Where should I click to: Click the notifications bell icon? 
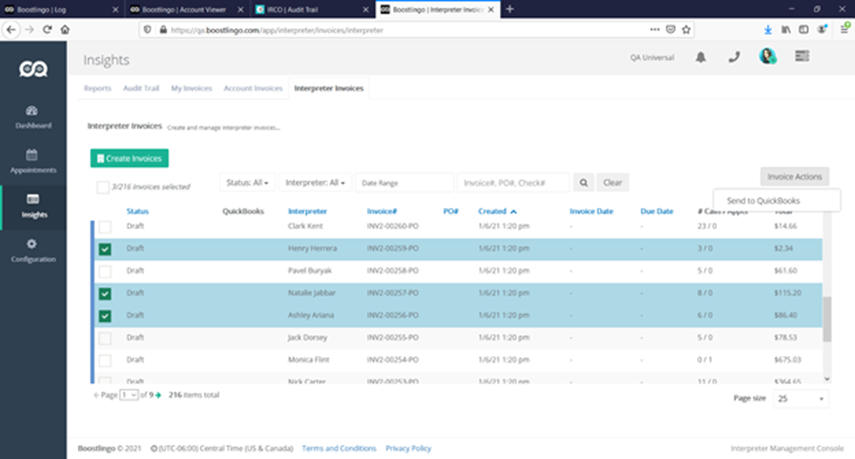coord(701,57)
